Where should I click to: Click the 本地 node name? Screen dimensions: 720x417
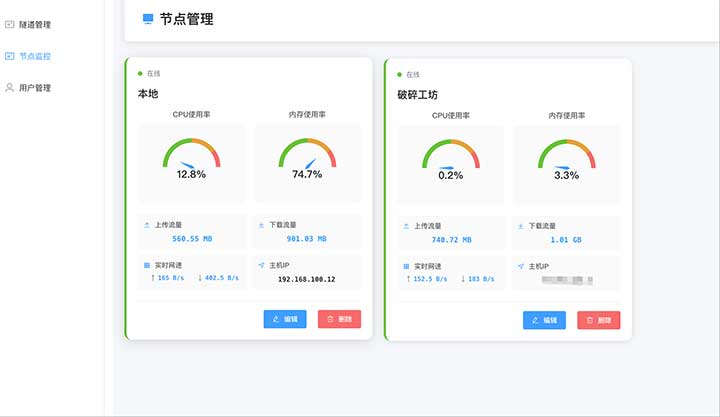(148, 94)
